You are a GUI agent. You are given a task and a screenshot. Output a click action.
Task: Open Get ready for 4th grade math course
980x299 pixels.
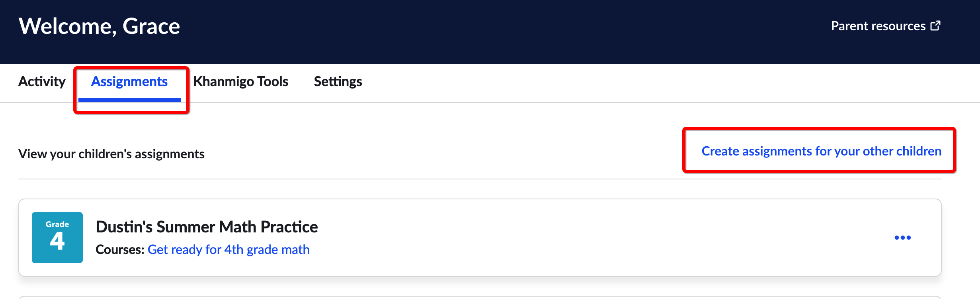[228, 250]
